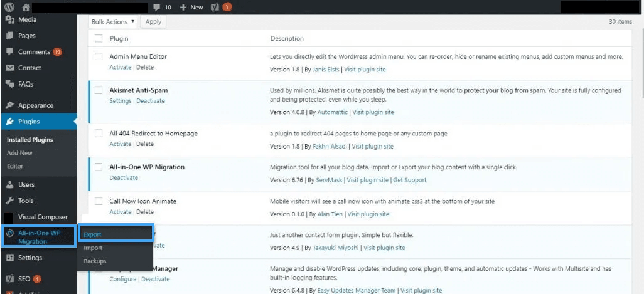This screenshot has width=644, height=294.
Task: Click the Contact envelope icon
Action: tap(10, 68)
